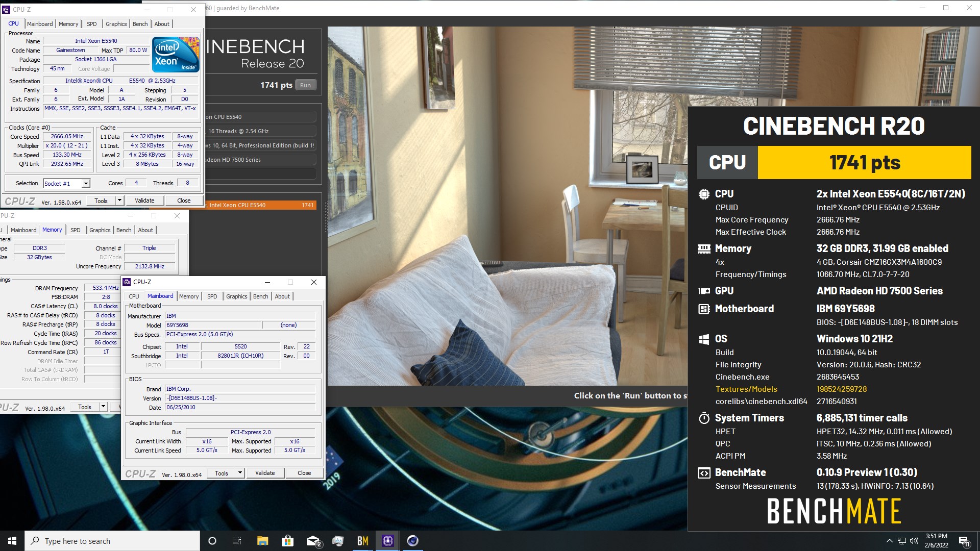Image resolution: width=980 pixels, height=551 pixels.
Task: Open Tools dropdown arrow in Mainboard window
Action: [x=240, y=473]
